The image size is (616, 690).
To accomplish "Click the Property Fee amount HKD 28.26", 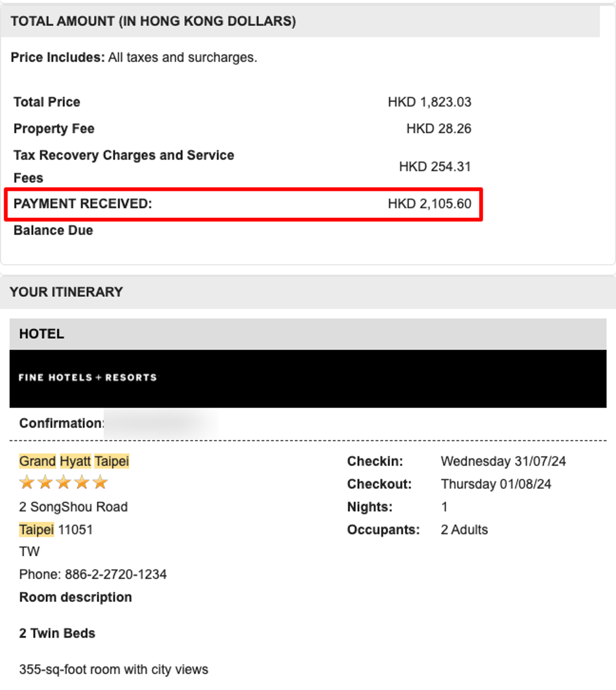I will tap(439, 129).
